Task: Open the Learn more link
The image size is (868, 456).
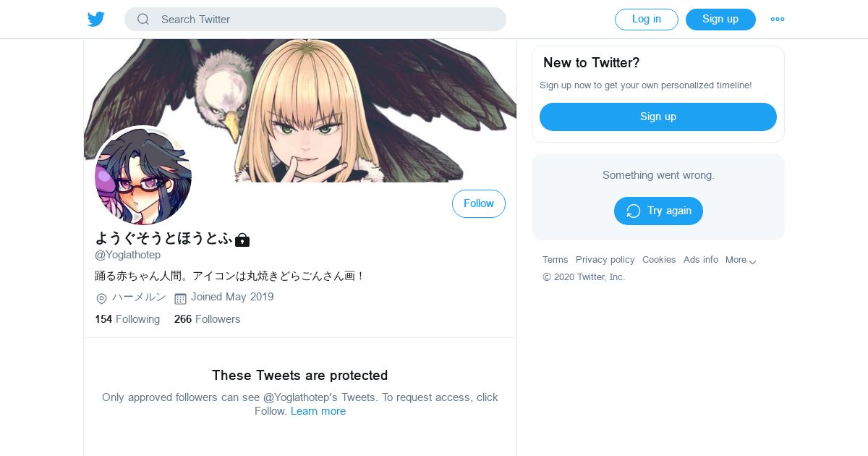Action: (x=318, y=411)
